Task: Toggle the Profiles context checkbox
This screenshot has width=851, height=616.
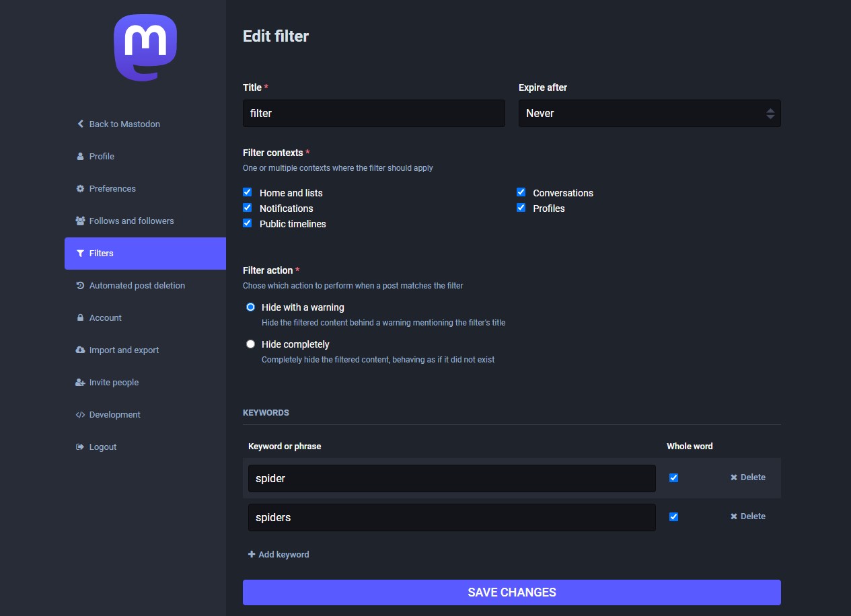Action: [x=521, y=208]
